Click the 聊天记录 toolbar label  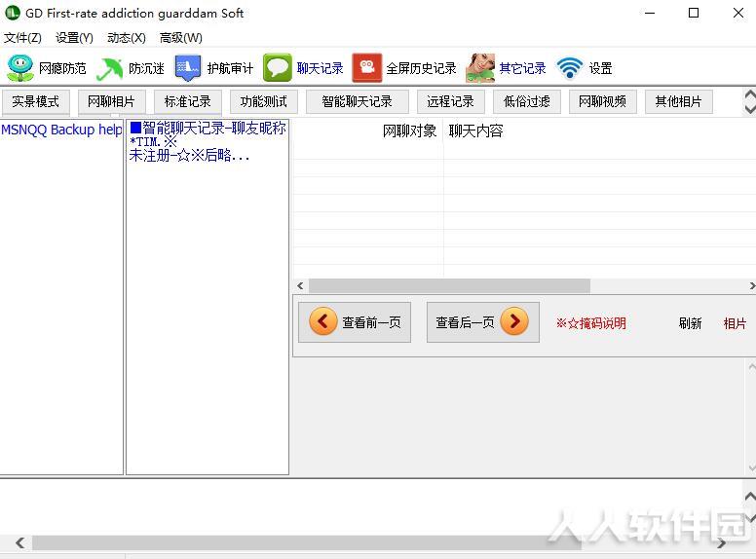coord(321,68)
